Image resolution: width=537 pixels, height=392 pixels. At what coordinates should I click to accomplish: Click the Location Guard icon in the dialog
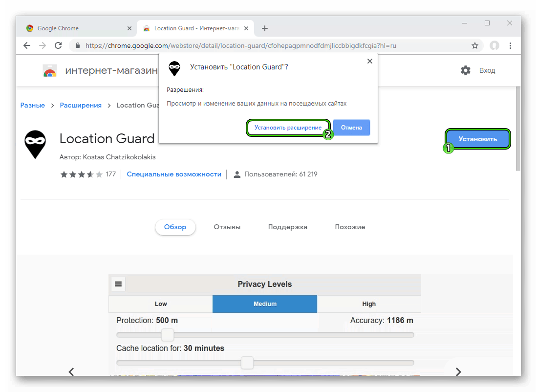point(174,68)
